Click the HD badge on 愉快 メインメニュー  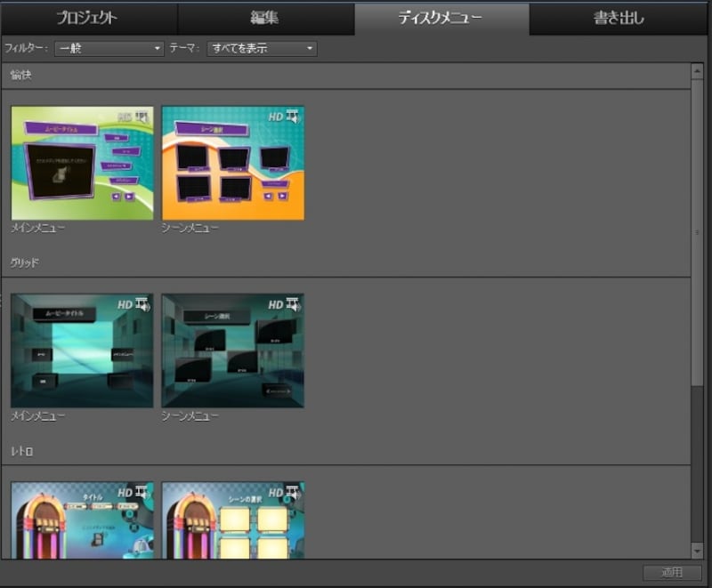(125, 117)
